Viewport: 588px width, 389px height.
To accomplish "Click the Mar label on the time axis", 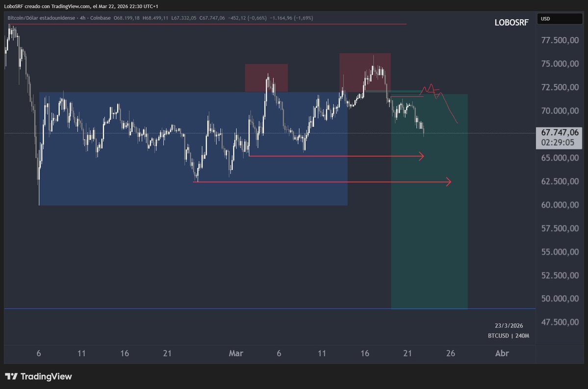I will [x=236, y=353].
